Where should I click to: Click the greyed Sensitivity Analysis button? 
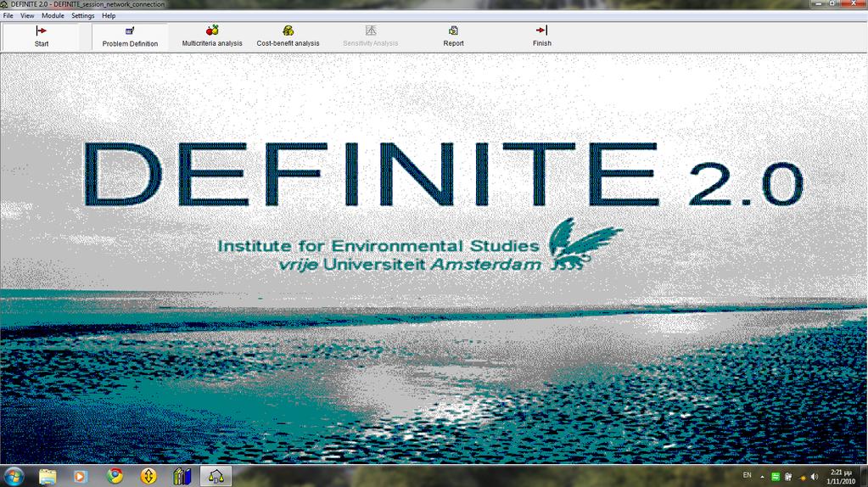[370, 36]
